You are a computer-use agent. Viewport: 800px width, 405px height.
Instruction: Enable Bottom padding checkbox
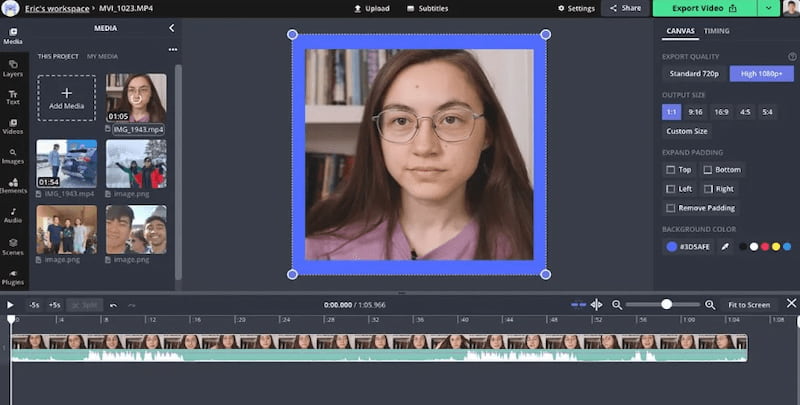708,170
